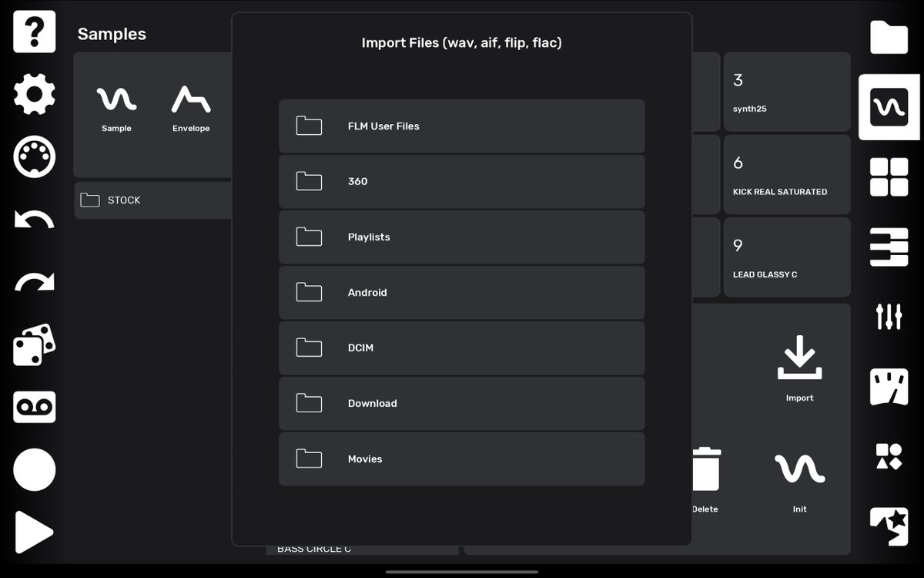Open the Android folder
The image size is (924, 578).
tap(462, 293)
